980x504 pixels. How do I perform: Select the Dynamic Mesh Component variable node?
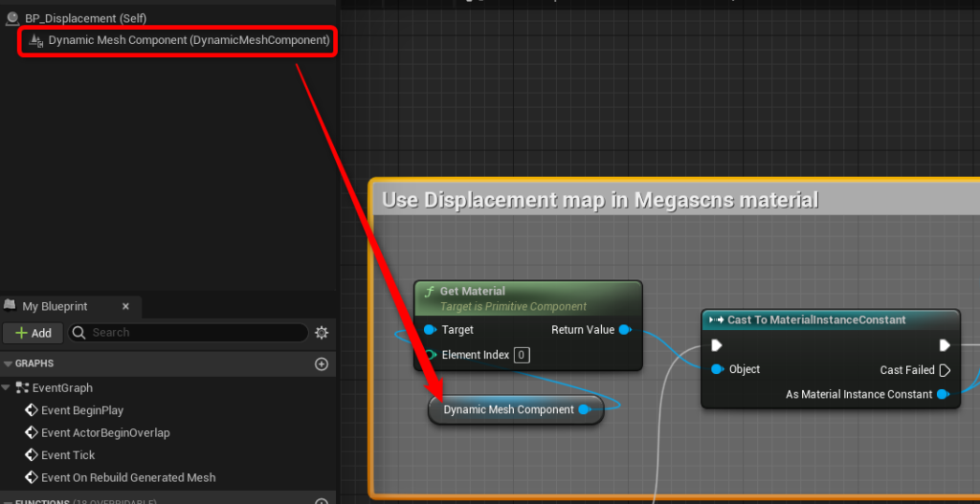(x=516, y=409)
